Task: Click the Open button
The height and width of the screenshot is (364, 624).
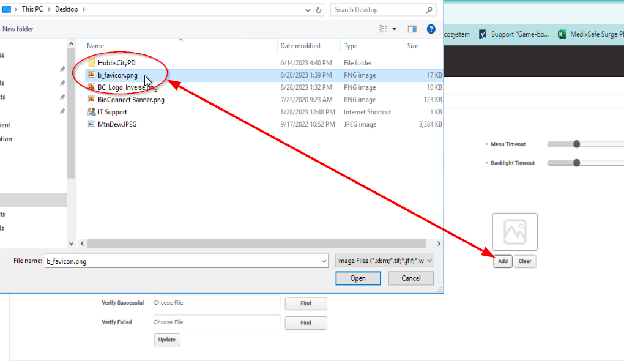Action: point(358,278)
